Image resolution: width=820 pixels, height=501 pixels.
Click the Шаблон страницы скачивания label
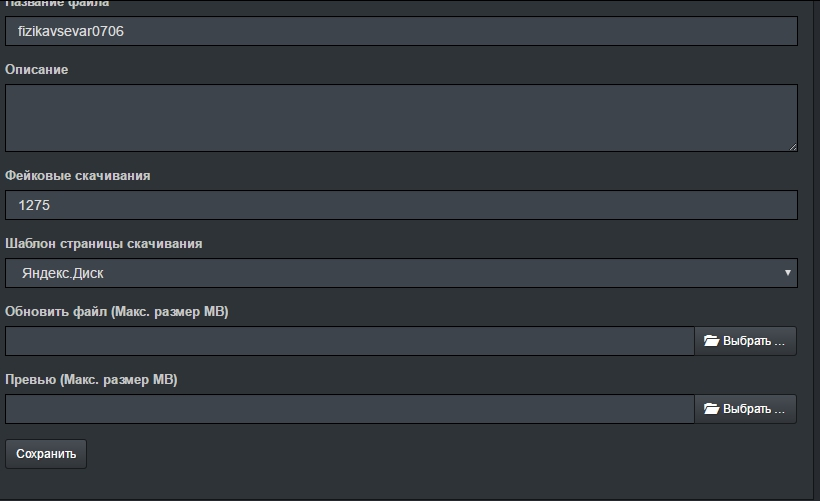coord(104,244)
